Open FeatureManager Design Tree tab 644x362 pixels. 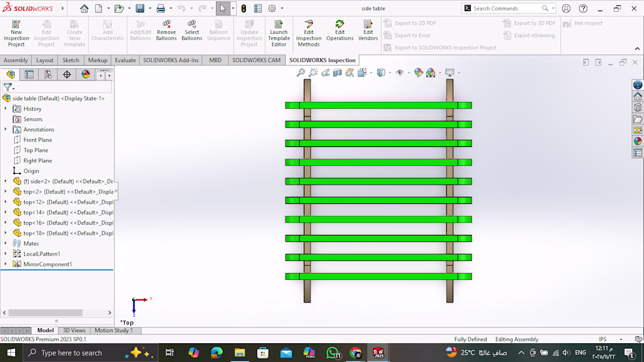(11, 74)
